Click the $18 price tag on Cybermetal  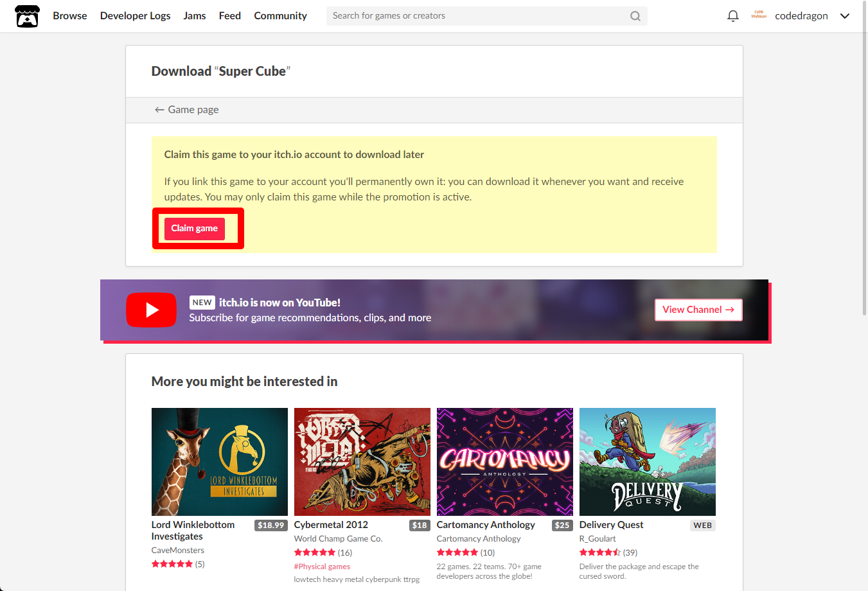coord(420,525)
